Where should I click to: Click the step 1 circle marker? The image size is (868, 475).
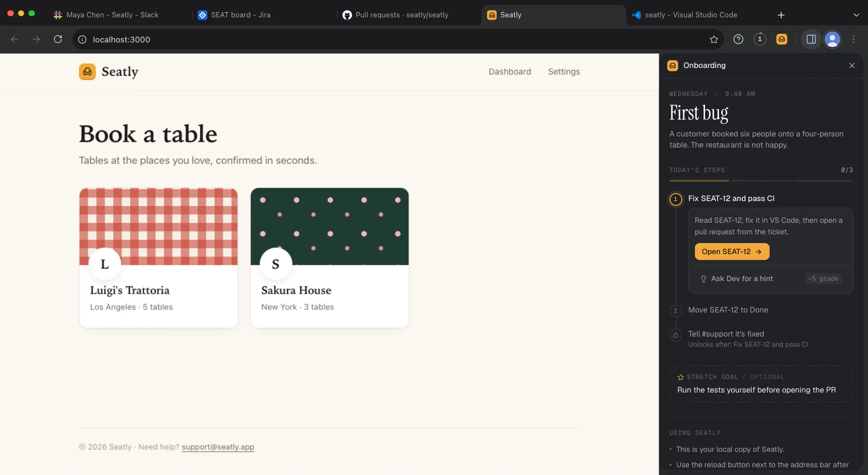[x=676, y=199]
